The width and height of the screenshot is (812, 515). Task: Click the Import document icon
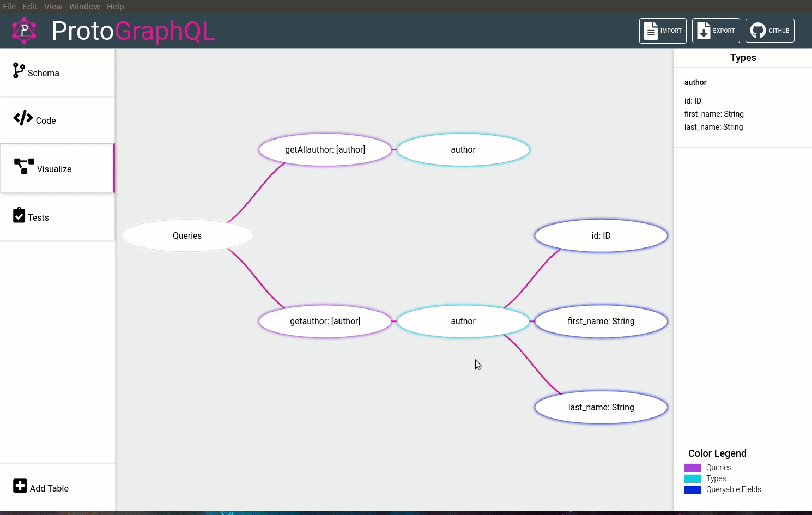point(651,31)
